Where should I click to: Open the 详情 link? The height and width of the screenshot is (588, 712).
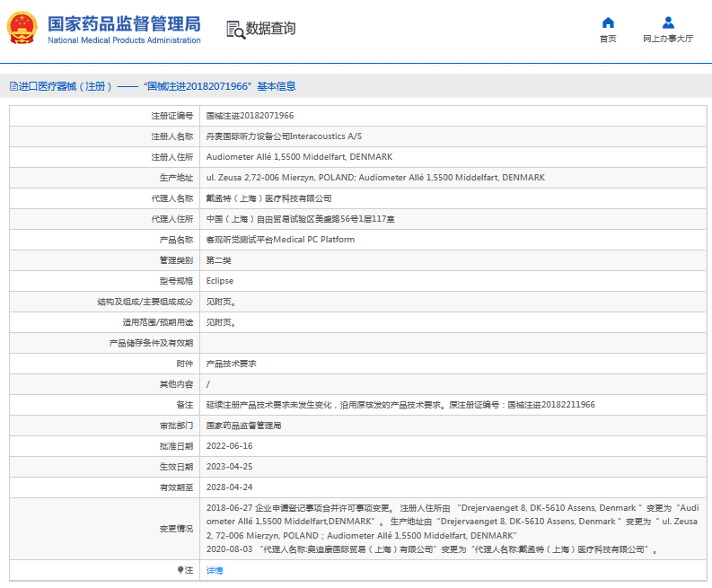tap(215, 570)
